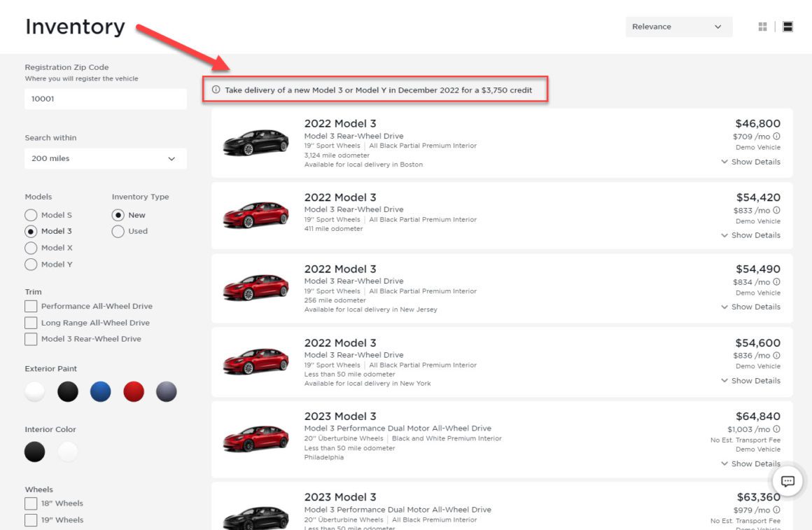Screen dimensions: 812x530
Task: Choose blue exterior paint
Action: tap(101, 391)
